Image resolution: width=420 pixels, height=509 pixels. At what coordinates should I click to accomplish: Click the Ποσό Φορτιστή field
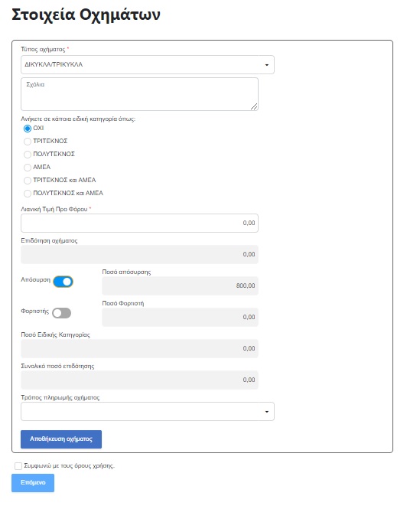[x=180, y=317]
